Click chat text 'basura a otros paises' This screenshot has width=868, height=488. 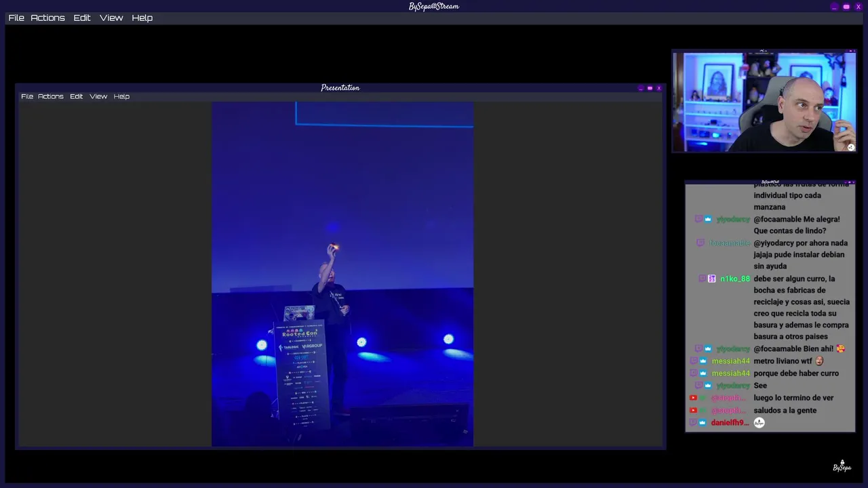pos(791,336)
